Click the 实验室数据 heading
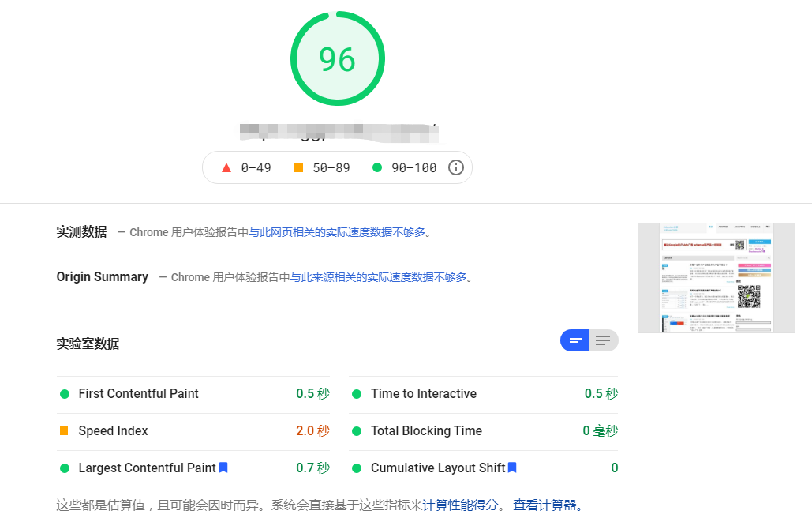 click(x=88, y=344)
